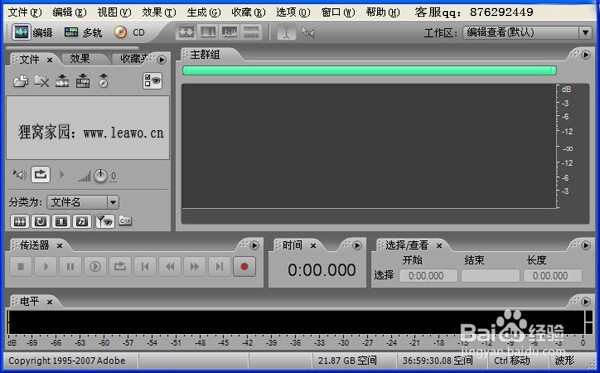The width and height of the screenshot is (600, 373).
Task: Toggle full path display icon
Action: 125,220
